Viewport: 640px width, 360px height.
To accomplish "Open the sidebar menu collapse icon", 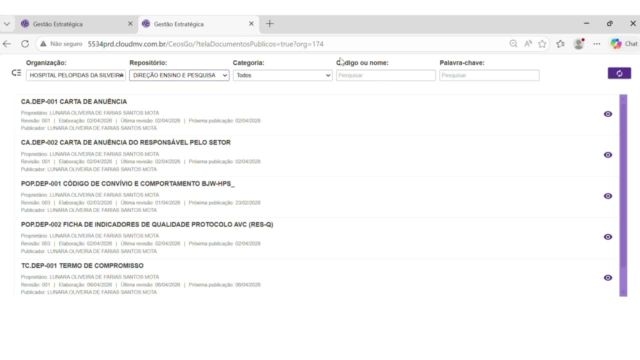I will tap(16, 73).
